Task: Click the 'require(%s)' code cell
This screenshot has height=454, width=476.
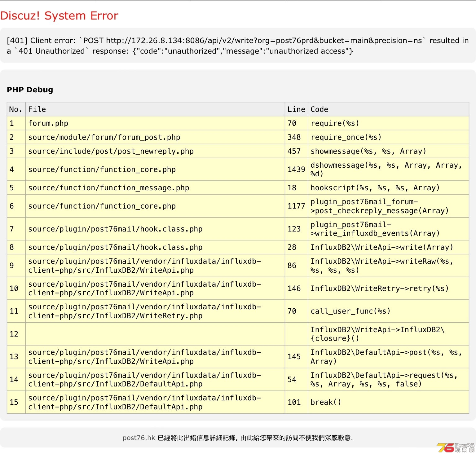Action: coord(388,123)
